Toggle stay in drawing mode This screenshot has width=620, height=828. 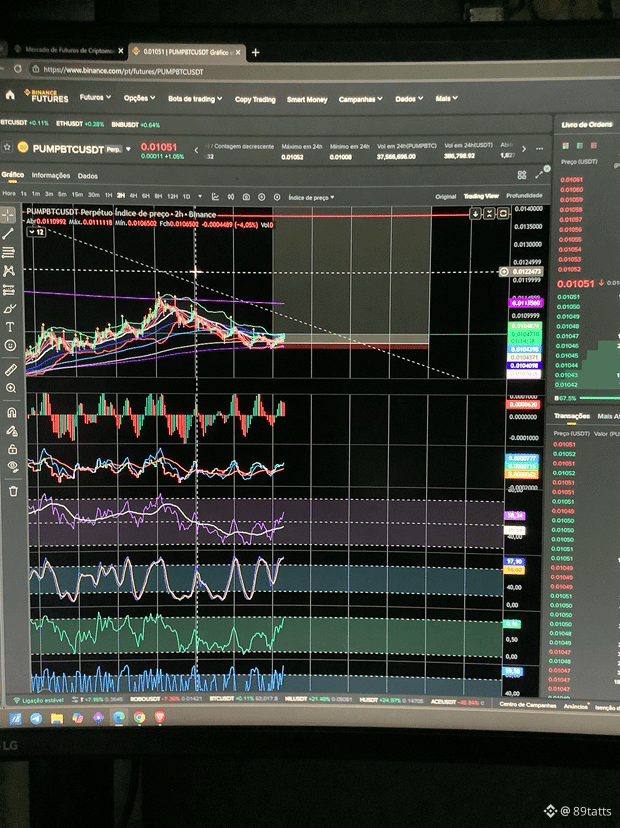click(12, 431)
